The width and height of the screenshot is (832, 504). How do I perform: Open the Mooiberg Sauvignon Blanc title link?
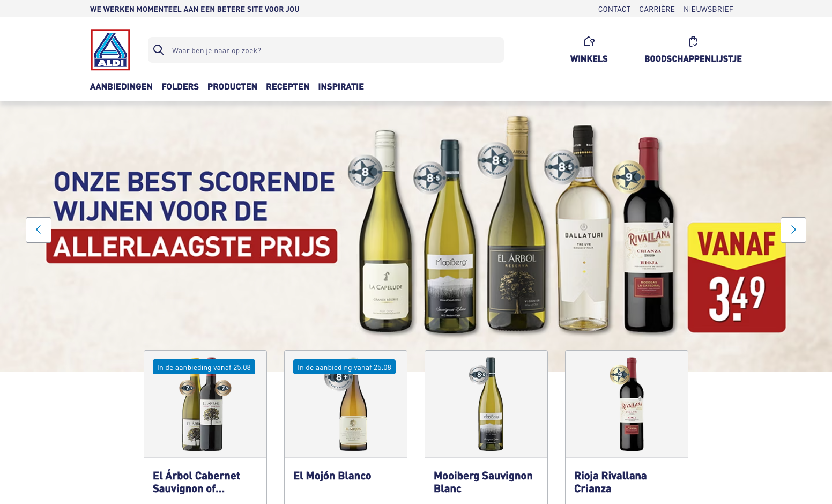483,482
